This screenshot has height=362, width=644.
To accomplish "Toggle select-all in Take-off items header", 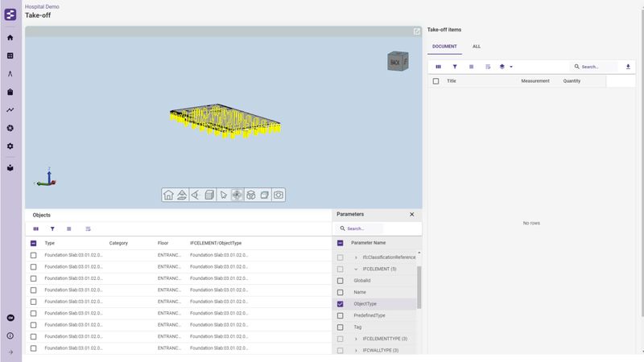I will pos(436,81).
